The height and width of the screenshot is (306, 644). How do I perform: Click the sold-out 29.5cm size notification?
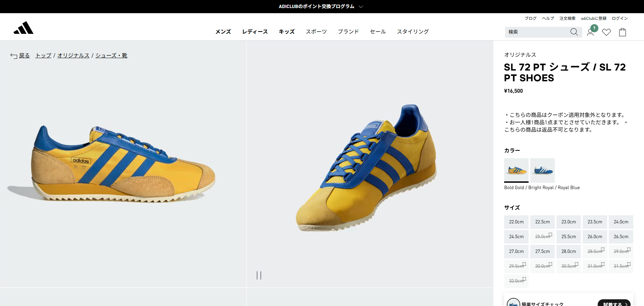[516, 266]
